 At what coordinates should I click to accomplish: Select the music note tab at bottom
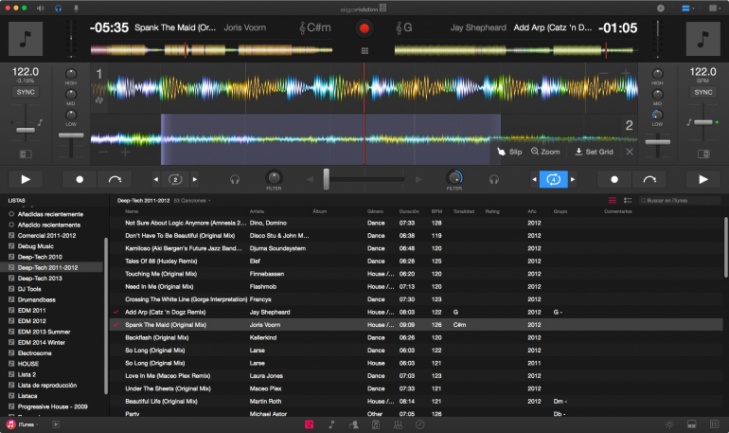pos(331,424)
